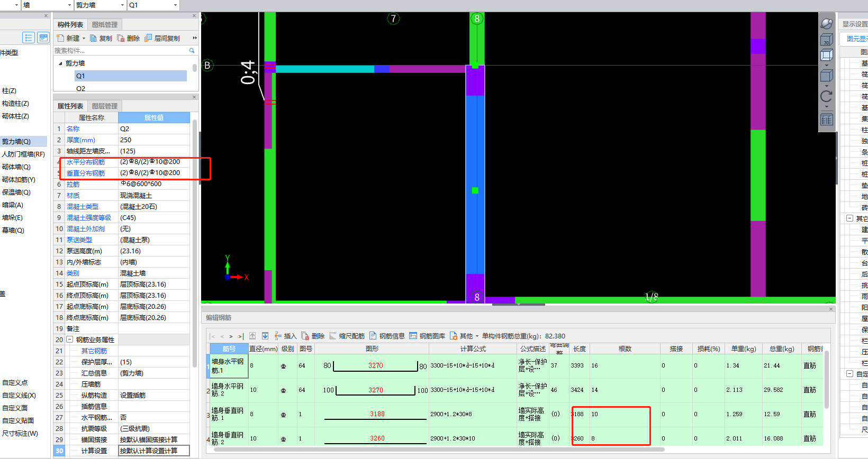
Task: Open dropdown arrow below rotate icon
Action: tap(827, 107)
